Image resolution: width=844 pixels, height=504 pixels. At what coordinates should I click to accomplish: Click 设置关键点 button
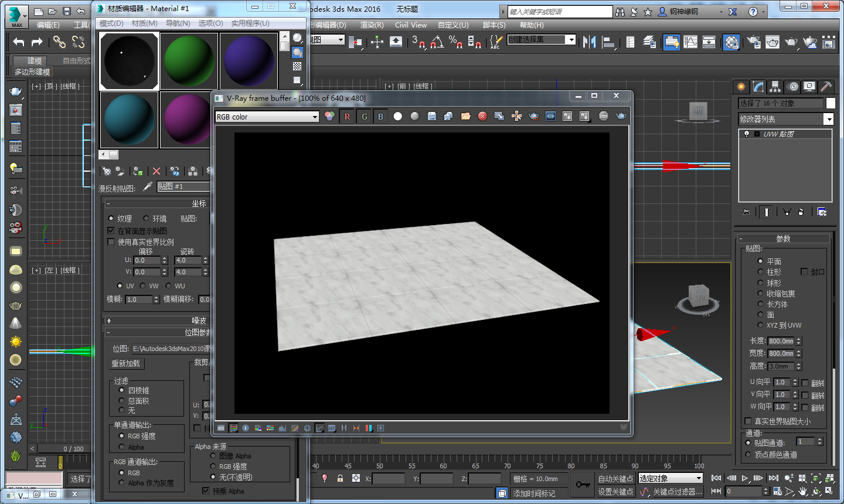615,492
